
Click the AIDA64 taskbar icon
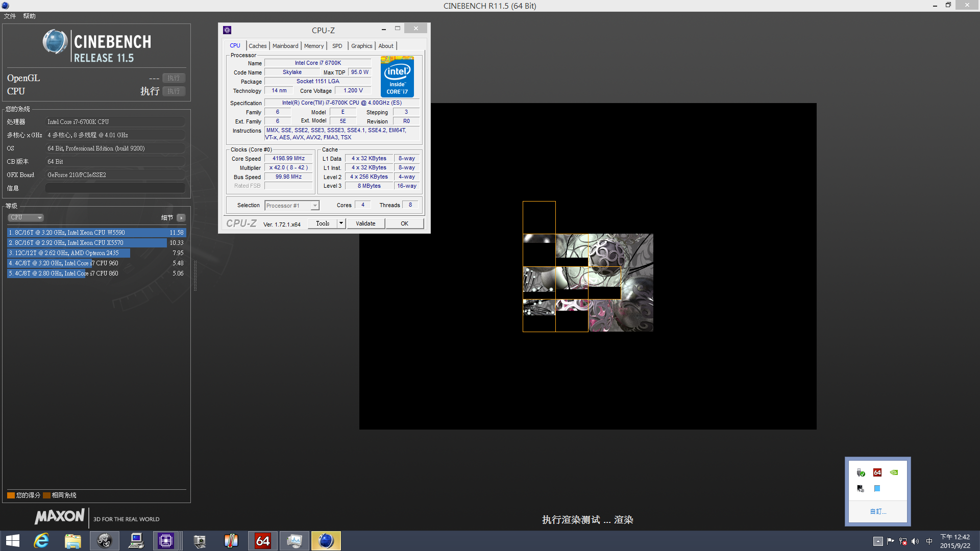[x=263, y=541]
